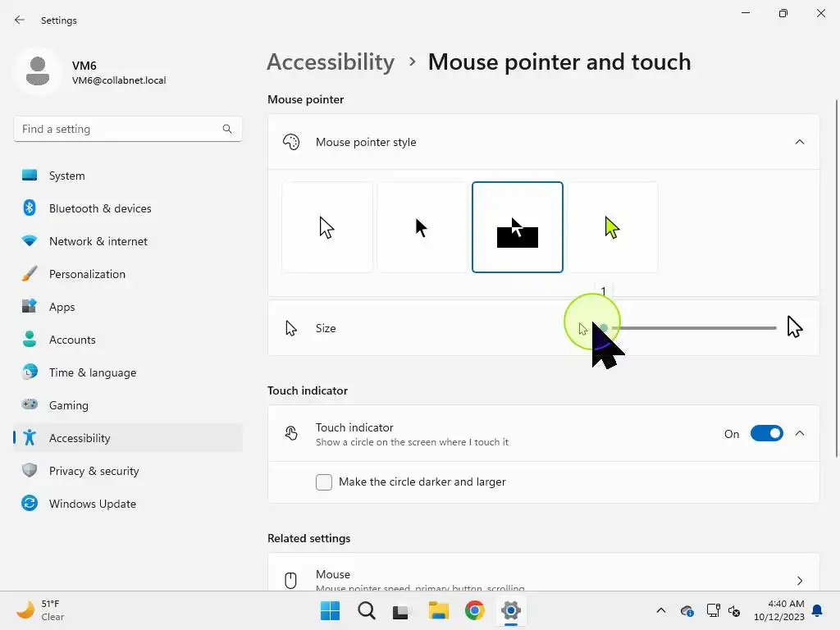Viewport: 840px width, 630px height.
Task: Open taskbar Search
Action: (367, 610)
